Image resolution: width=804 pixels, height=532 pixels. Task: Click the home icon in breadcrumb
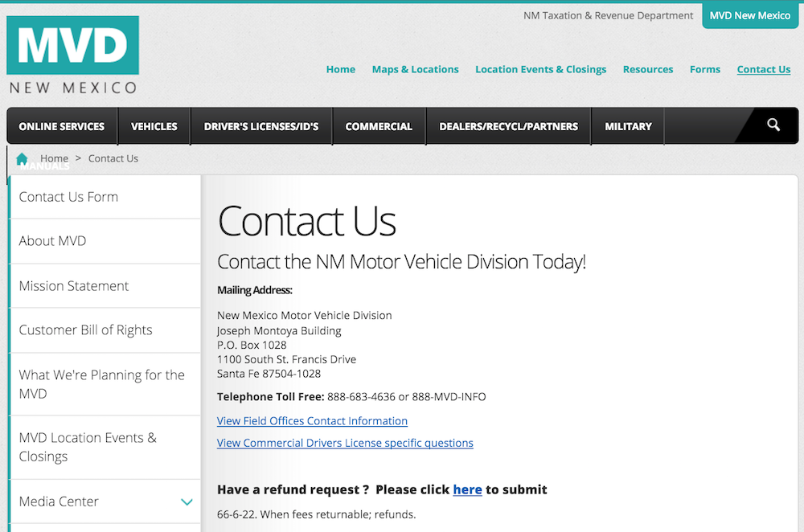point(22,159)
